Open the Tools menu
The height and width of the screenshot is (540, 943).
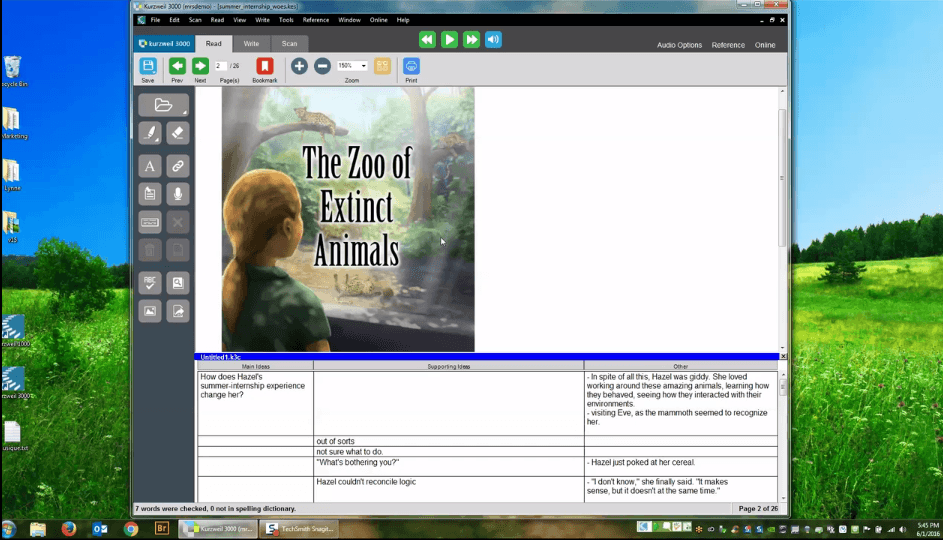(287, 20)
